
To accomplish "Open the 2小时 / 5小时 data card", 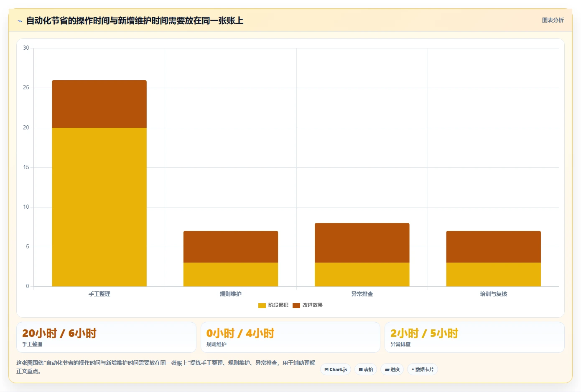I will 474,337.
